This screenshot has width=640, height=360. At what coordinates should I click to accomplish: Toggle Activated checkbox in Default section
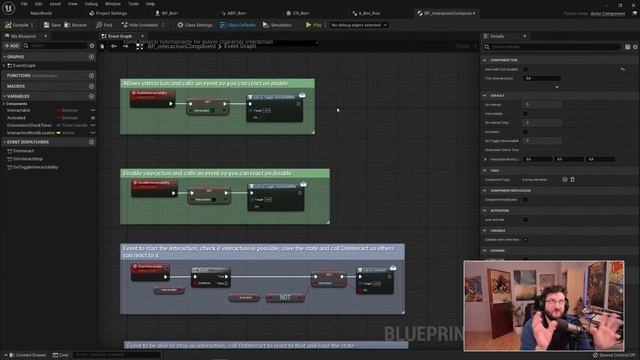[525, 132]
